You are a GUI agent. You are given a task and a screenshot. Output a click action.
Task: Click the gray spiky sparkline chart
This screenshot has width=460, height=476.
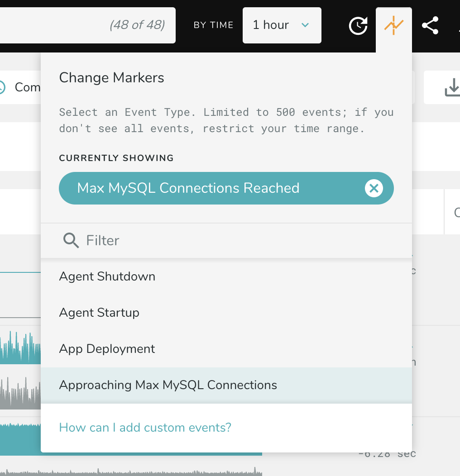(20, 395)
